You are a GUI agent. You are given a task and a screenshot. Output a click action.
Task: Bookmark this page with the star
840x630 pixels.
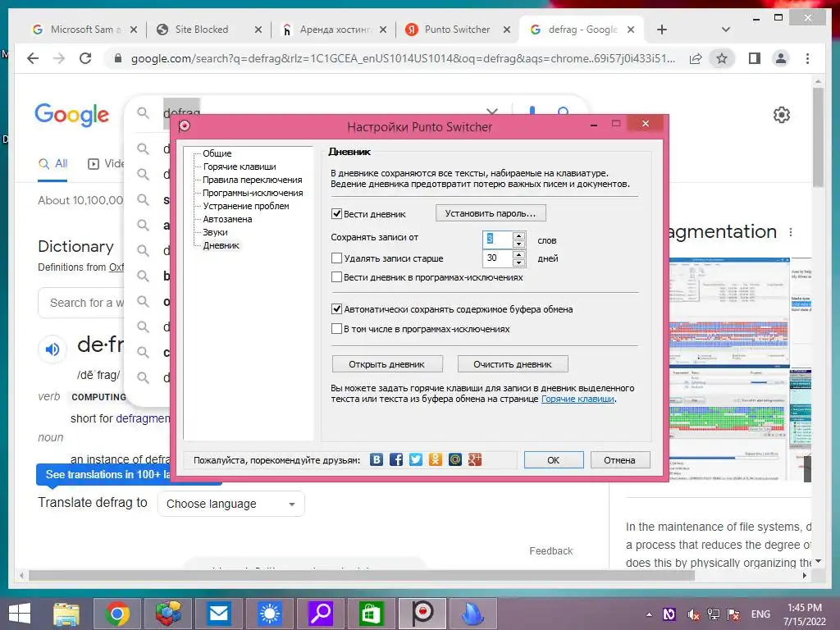(x=722, y=58)
